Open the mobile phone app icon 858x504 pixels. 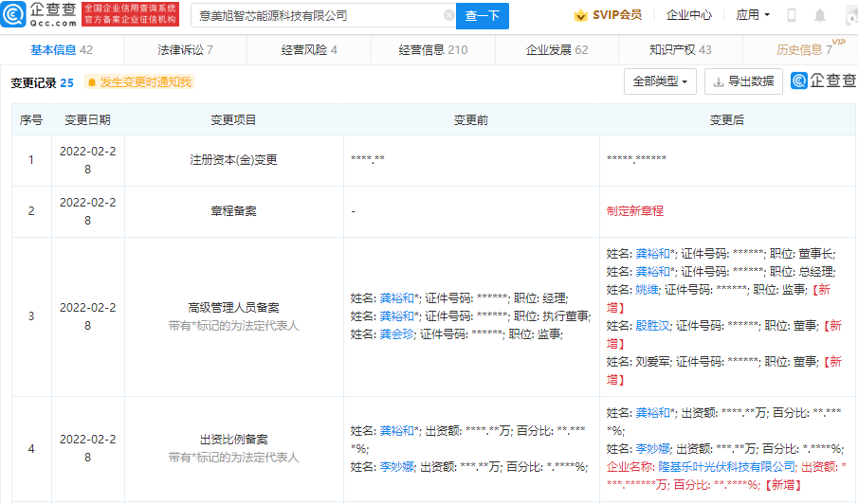click(x=792, y=15)
